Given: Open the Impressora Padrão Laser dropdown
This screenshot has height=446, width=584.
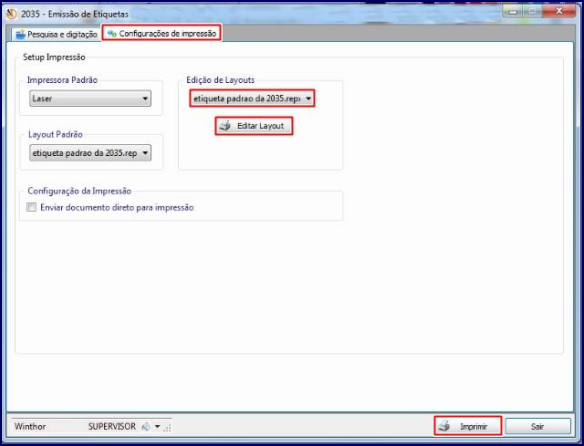Looking at the screenshot, I should tap(90, 99).
